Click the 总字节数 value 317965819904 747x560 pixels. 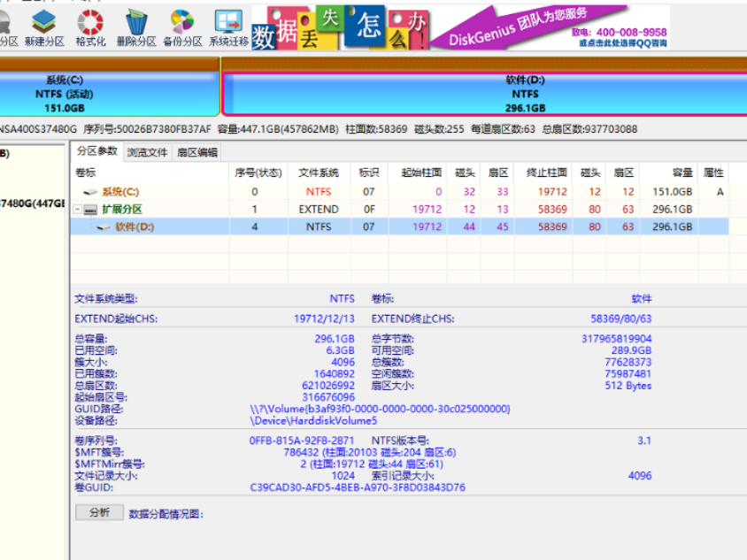click(x=616, y=339)
